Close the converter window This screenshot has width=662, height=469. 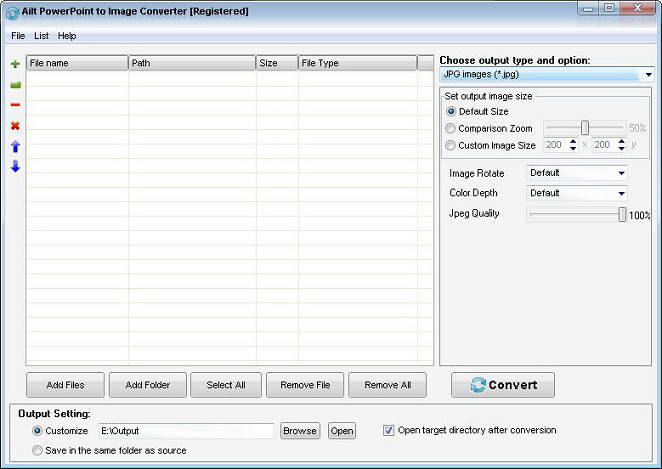tap(638, 8)
